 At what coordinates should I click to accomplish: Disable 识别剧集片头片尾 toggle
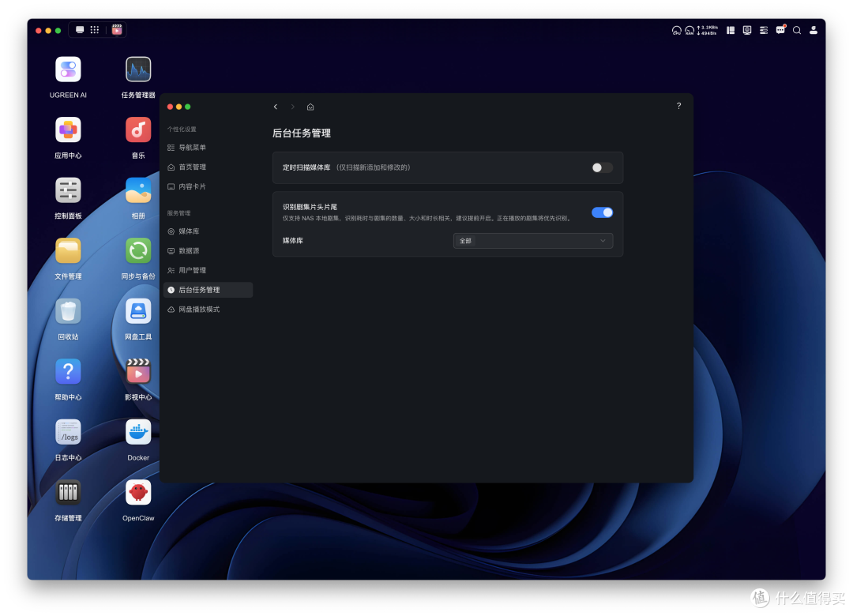602,212
